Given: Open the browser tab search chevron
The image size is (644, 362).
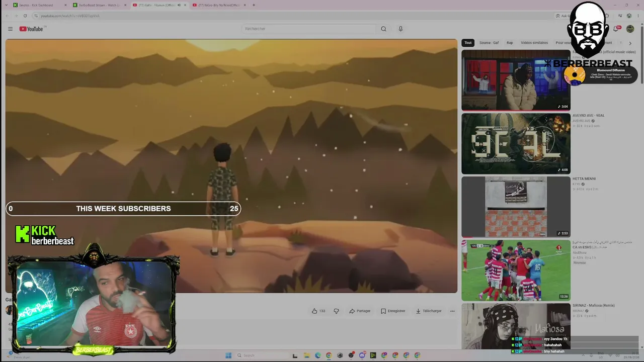Looking at the screenshot, I should (6, 5).
